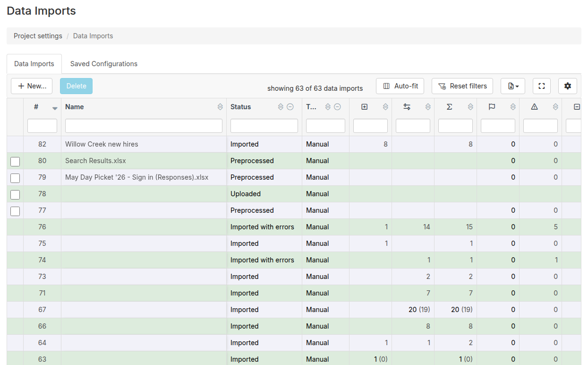Click 'Preprocessed' status in row 77

[252, 210]
